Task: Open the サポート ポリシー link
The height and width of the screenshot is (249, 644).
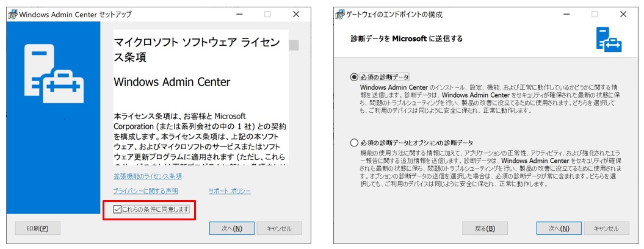Action: (x=230, y=191)
